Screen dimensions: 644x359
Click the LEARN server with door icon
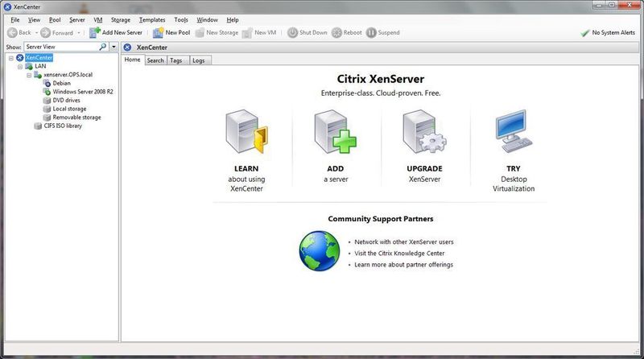(246, 132)
